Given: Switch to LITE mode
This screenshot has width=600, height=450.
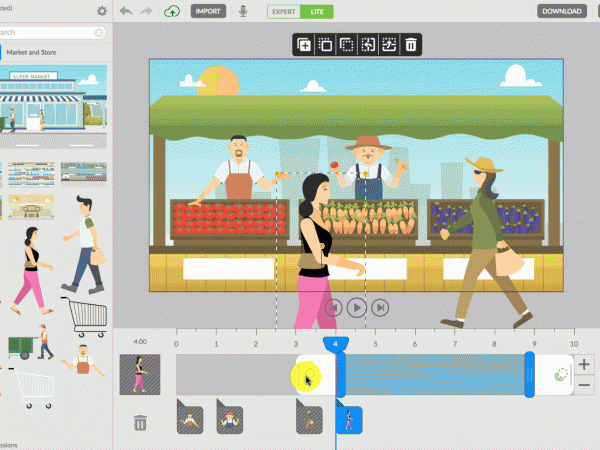Looking at the screenshot, I should [318, 11].
